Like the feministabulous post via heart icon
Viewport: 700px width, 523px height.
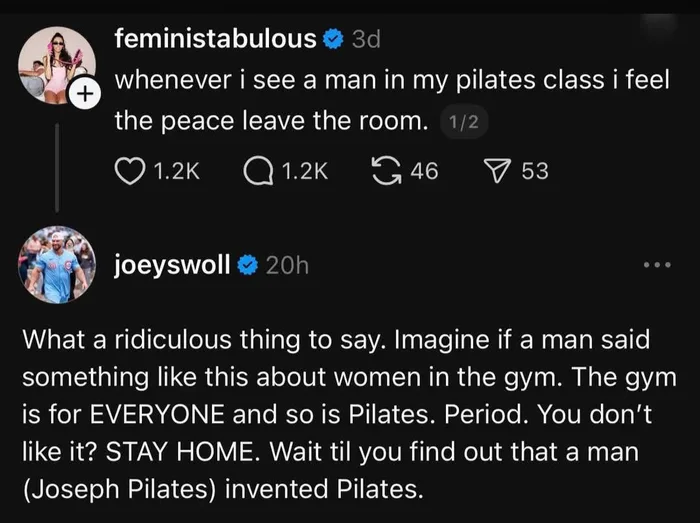[130, 171]
